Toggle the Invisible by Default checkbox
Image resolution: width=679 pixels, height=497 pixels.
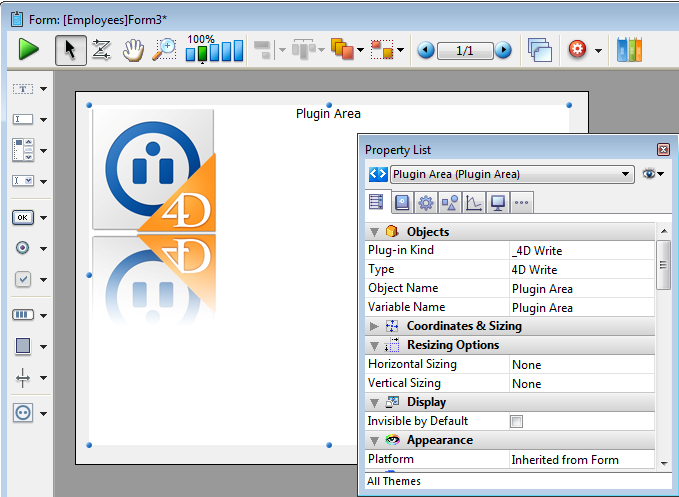click(517, 422)
